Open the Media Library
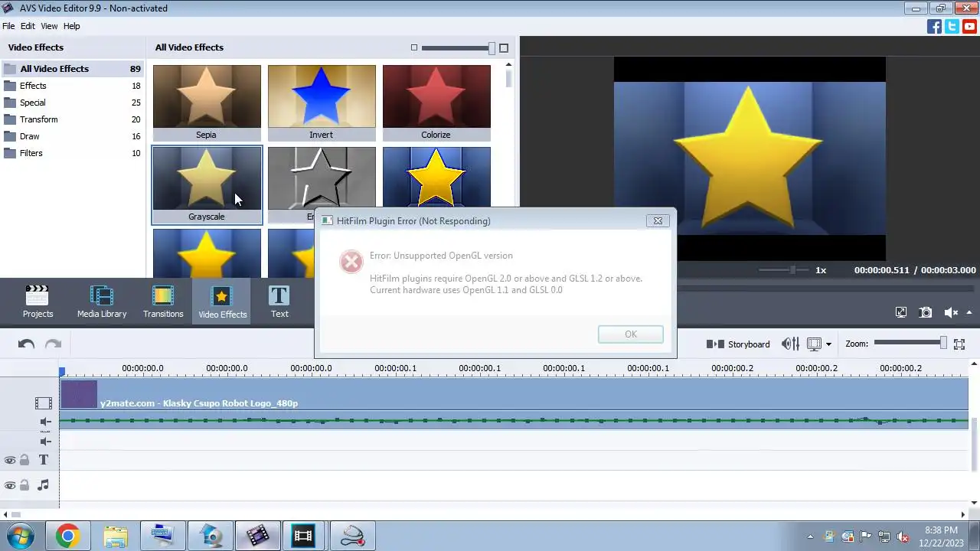The width and height of the screenshot is (980, 551). point(102,302)
